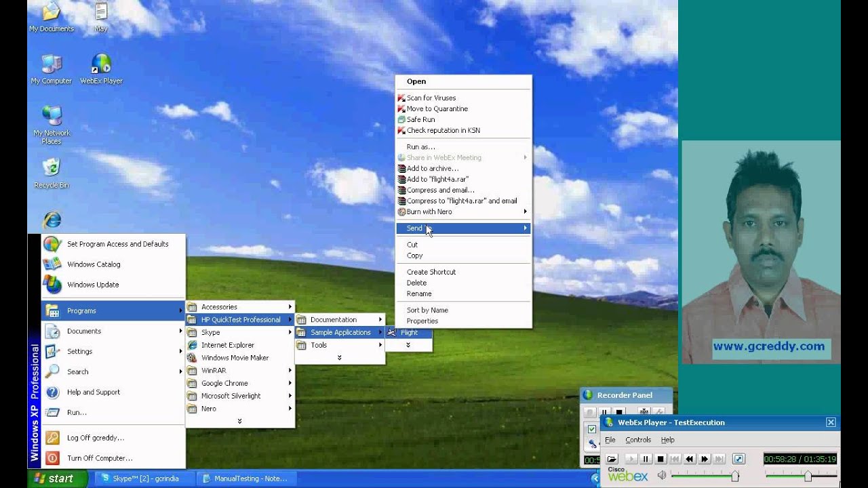Select Cut in the context menu
This screenshot has height=488, width=868.
pos(463,245)
